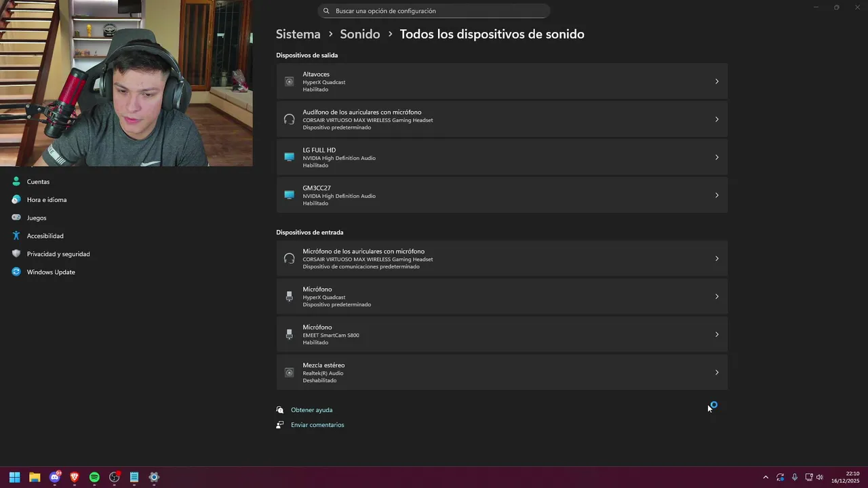Click the Audífono headset icon
868x488 pixels.
point(290,119)
